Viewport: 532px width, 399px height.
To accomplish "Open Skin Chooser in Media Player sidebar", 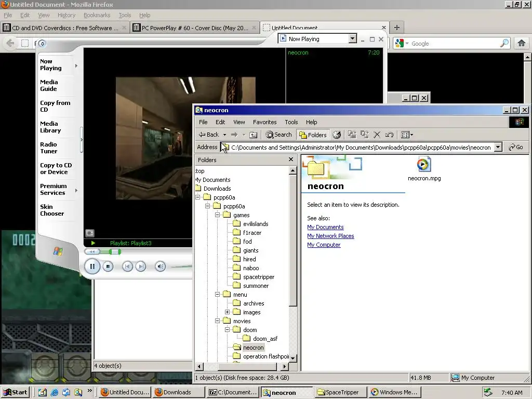I will click(x=52, y=210).
